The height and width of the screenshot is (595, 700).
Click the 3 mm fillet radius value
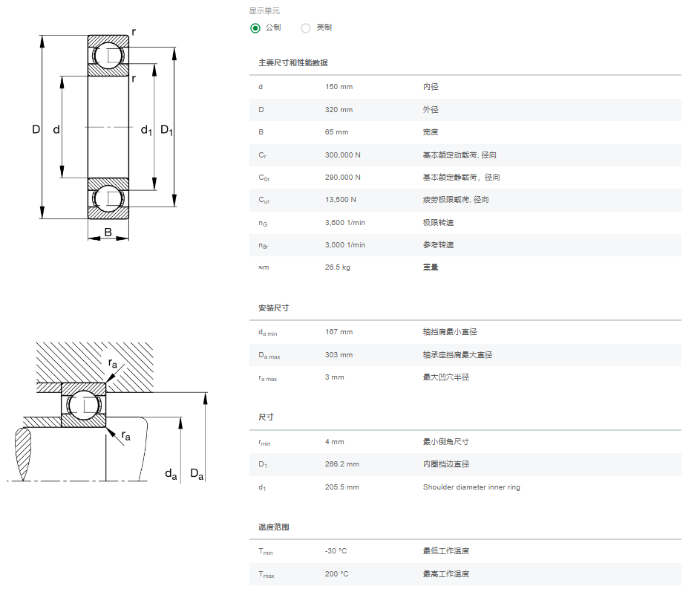pos(334,377)
